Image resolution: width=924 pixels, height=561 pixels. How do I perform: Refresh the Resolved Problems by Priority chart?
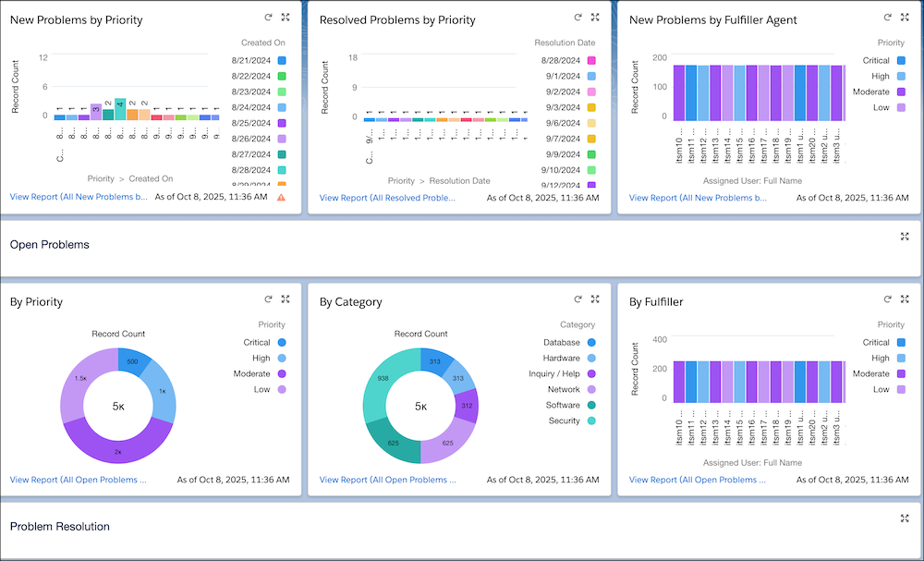[x=578, y=18]
